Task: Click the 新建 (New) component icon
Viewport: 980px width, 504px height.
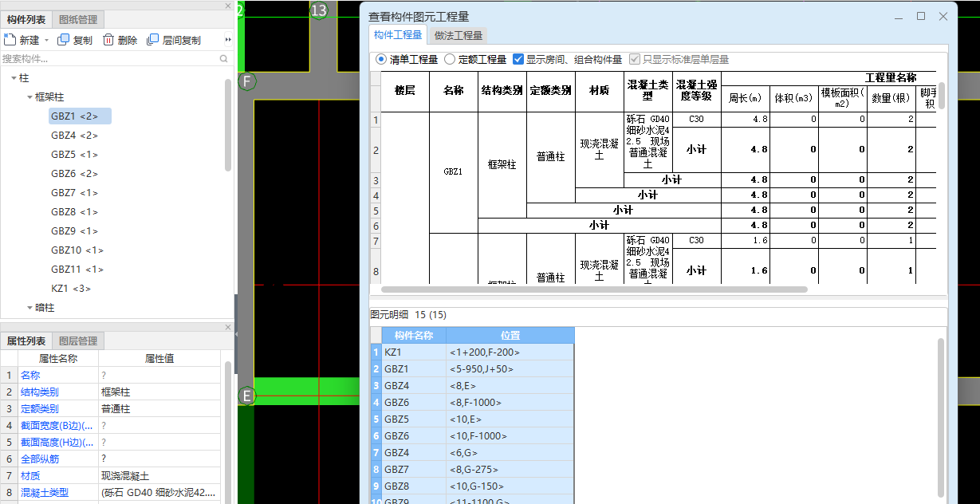Action: 10,40
